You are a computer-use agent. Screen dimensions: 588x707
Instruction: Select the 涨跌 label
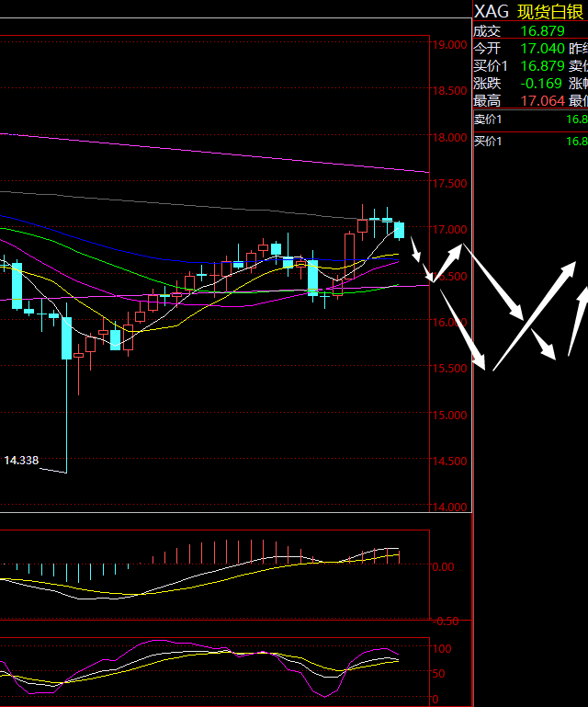[487, 84]
